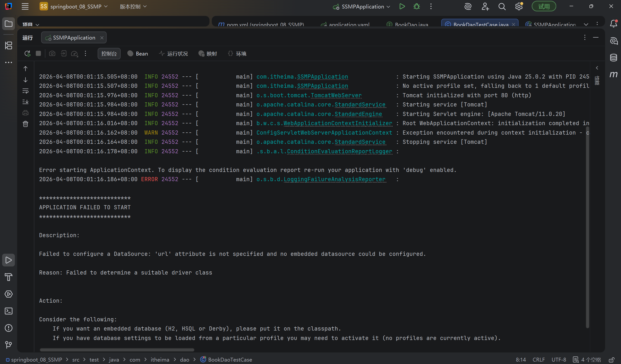Expand the springboot_08_SSMP project dropdown
The width and height of the screenshot is (621, 364).
coord(76,6)
